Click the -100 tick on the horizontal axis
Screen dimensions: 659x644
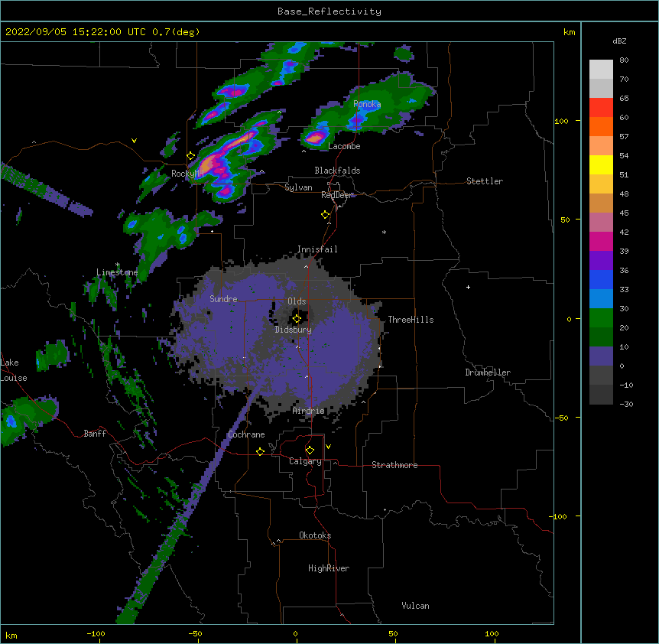pos(96,633)
